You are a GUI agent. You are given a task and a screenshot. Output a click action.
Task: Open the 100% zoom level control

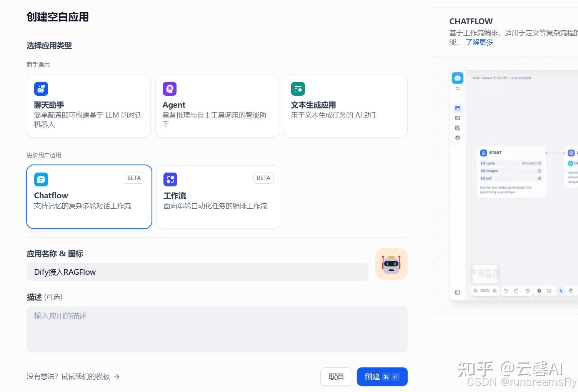pos(485,291)
